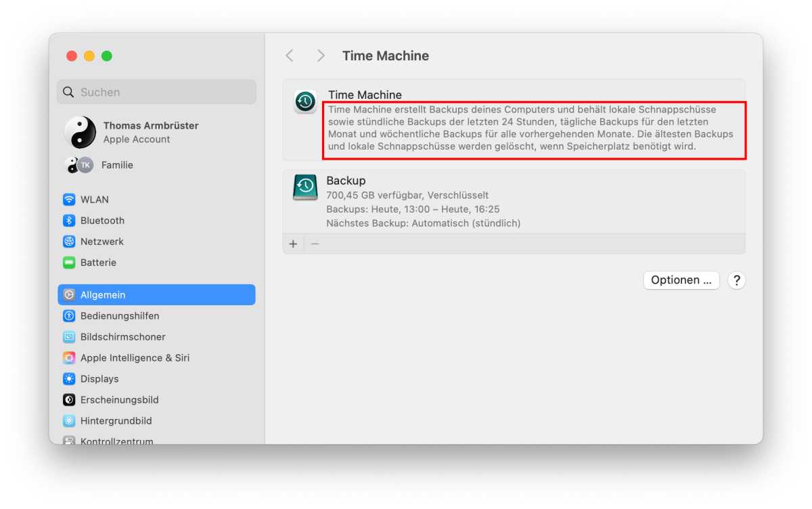This screenshot has height=509, width=812.
Task: Click the Allgemein gear icon
Action: coord(69,295)
